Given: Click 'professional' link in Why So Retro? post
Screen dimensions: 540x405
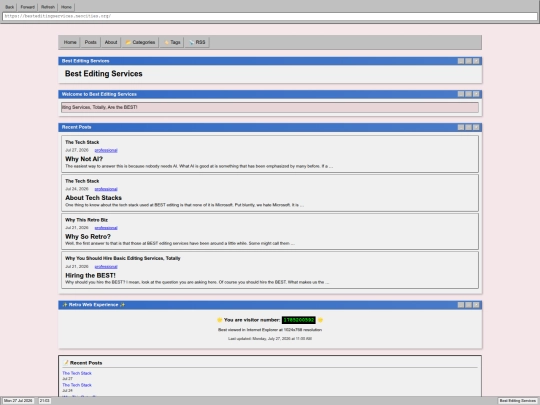Looking at the screenshot, I should click(x=106, y=228).
